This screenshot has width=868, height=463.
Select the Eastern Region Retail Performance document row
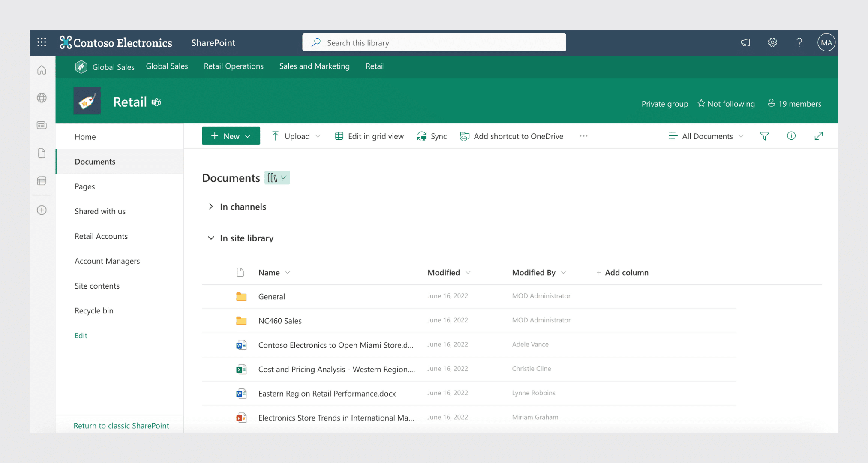click(327, 393)
